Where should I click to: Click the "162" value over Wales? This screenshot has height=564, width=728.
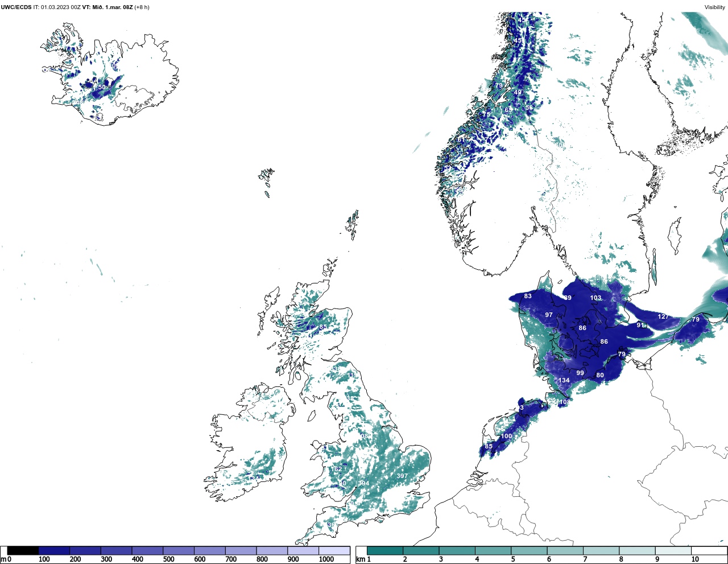[337, 469]
